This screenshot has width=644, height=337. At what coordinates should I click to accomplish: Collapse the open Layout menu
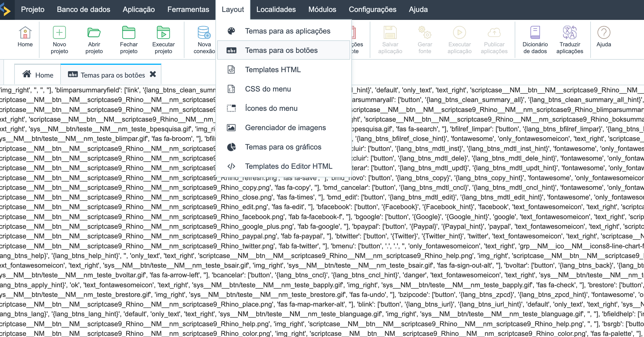pyautogui.click(x=233, y=9)
